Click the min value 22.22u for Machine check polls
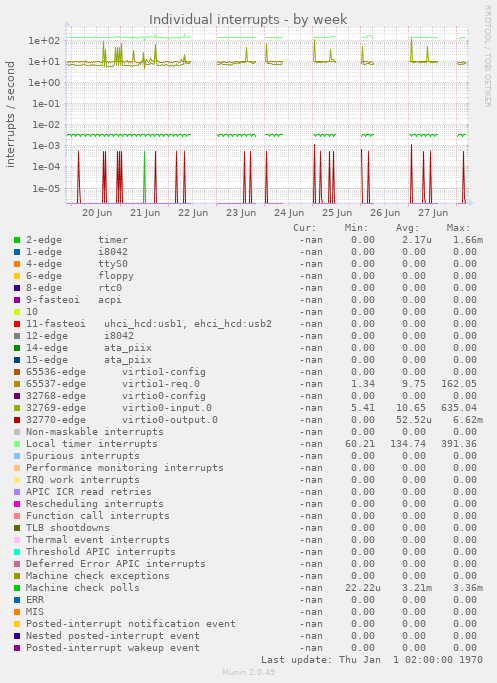497x683 pixels. click(363, 588)
